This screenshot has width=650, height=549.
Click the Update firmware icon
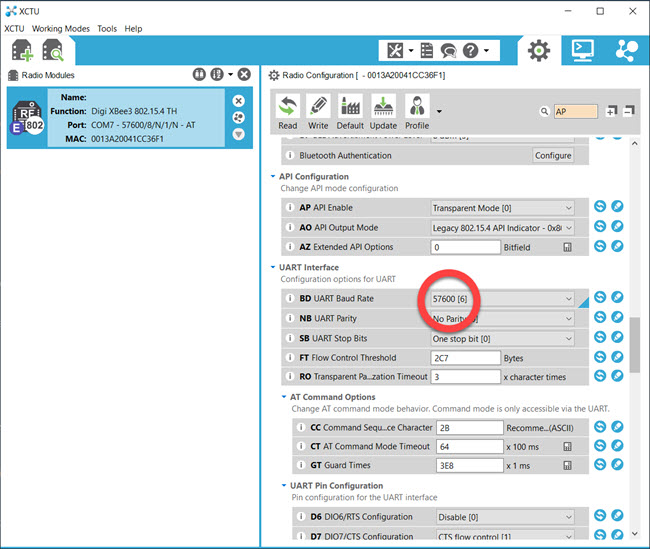coord(383,112)
